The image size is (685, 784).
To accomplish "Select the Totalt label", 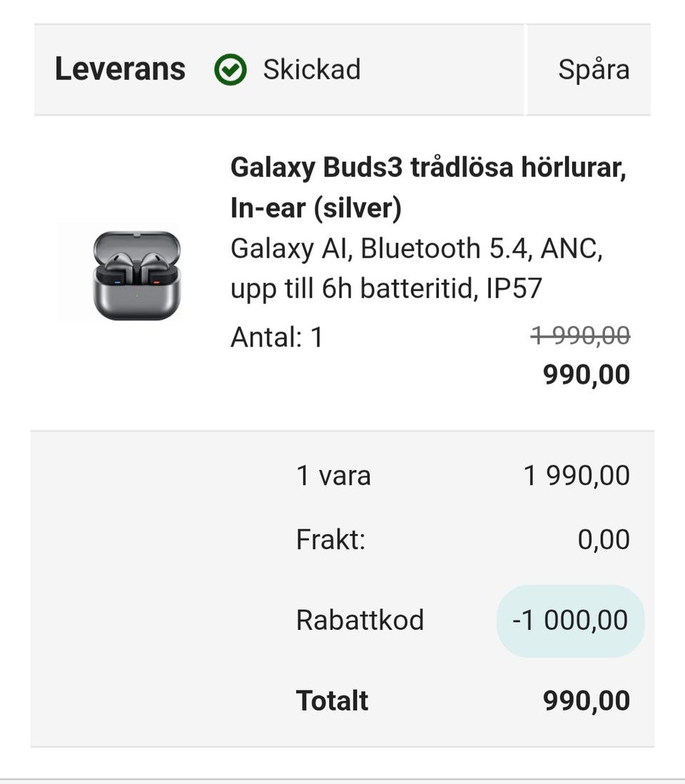I will (332, 701).
